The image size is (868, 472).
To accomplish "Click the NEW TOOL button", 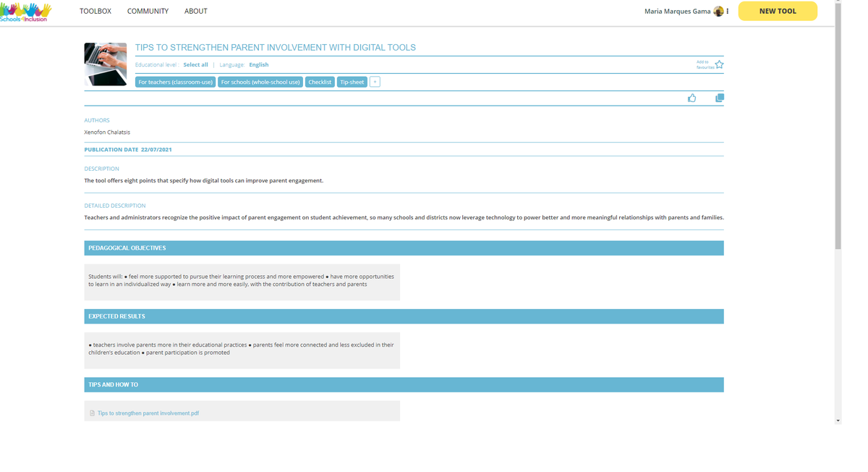I will (778, 11).
